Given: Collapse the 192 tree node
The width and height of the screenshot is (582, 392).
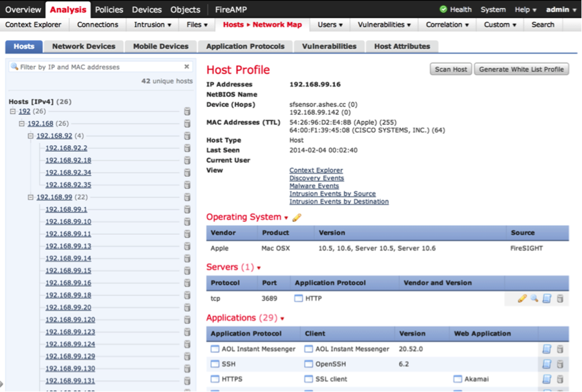Looking at the screenshot, I should (13, 111).
